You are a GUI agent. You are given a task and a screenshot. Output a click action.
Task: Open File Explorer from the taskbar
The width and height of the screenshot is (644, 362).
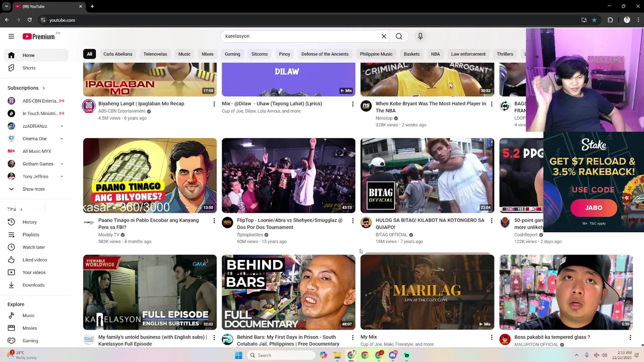(337, 355)
